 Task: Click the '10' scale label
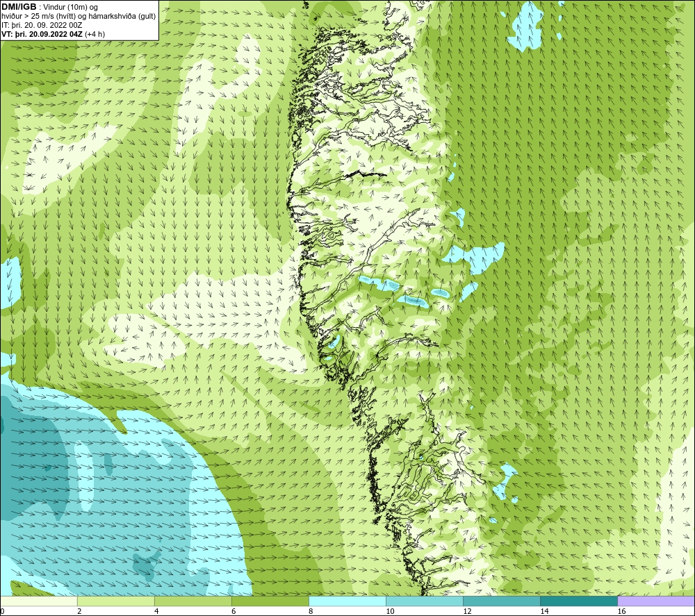[390, 612]
